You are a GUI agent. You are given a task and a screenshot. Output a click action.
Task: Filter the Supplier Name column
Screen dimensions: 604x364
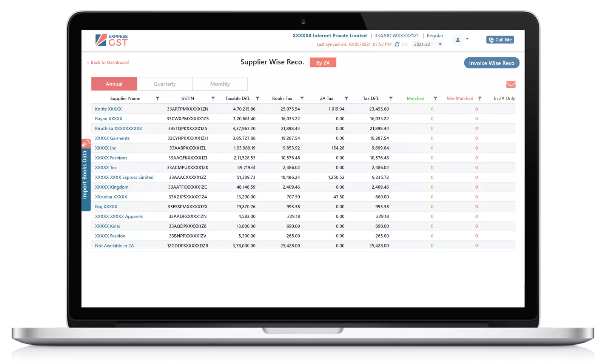pyautogui.click(x=157, y=98)
